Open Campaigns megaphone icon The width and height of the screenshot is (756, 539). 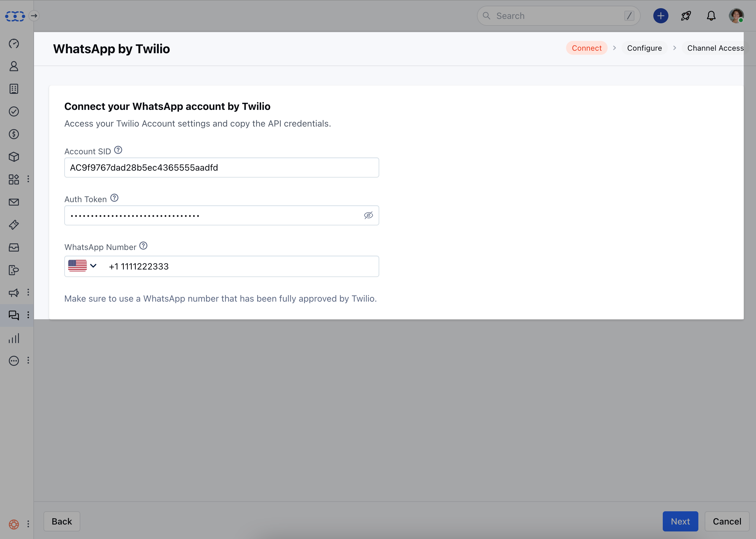pos(14,293)
